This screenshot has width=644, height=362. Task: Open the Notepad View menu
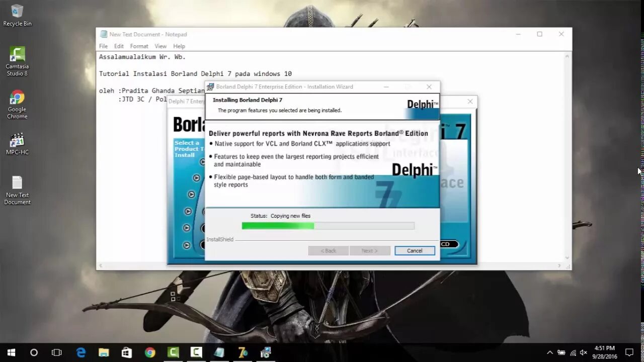tap(160, 46)
